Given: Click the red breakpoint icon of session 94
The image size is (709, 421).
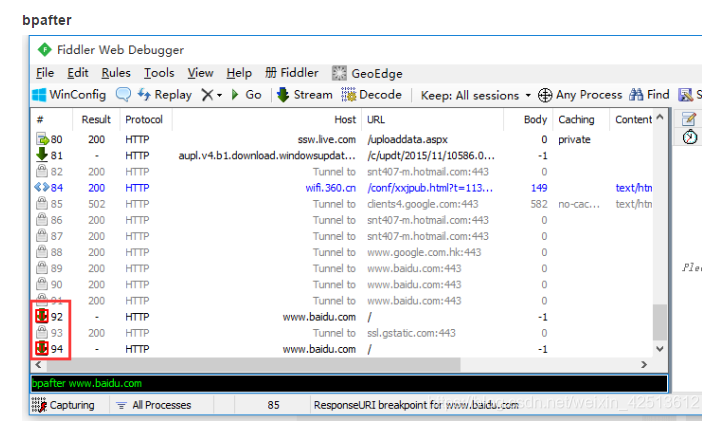Looking at the screenshot, I should [42, 348].
